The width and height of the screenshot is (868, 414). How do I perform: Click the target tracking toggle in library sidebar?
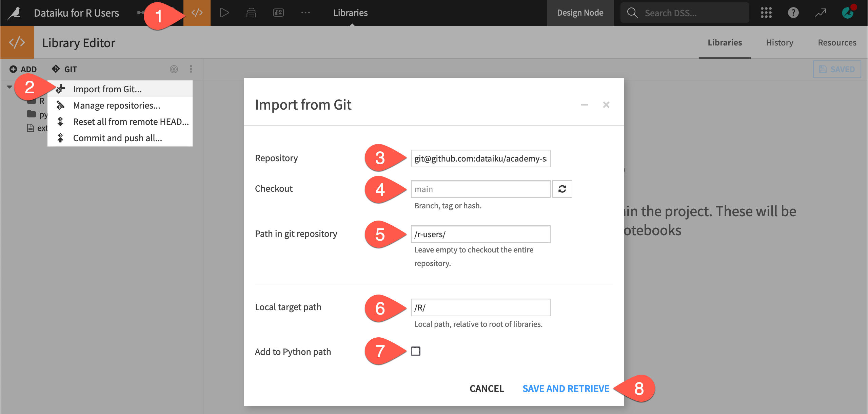174,69
